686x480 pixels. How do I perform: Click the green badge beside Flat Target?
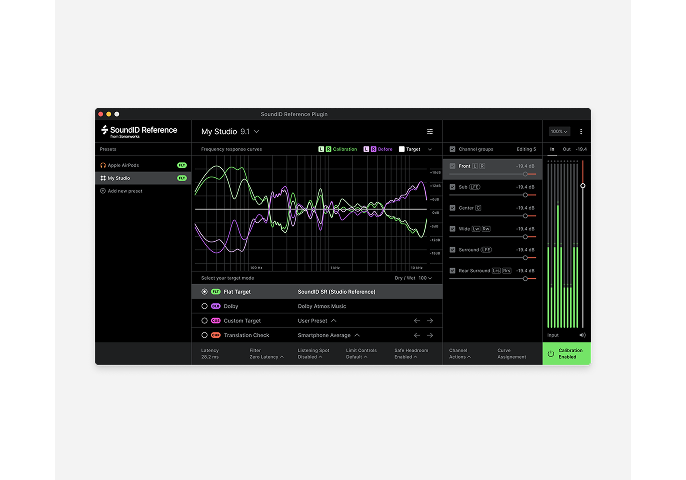[x=216, y=292]
